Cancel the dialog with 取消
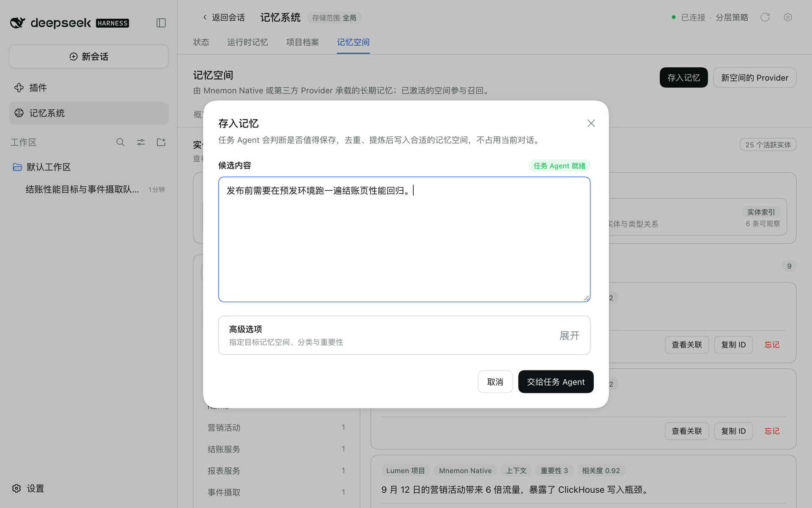This screenshot has width=812, height=508. tap(495, 382)
